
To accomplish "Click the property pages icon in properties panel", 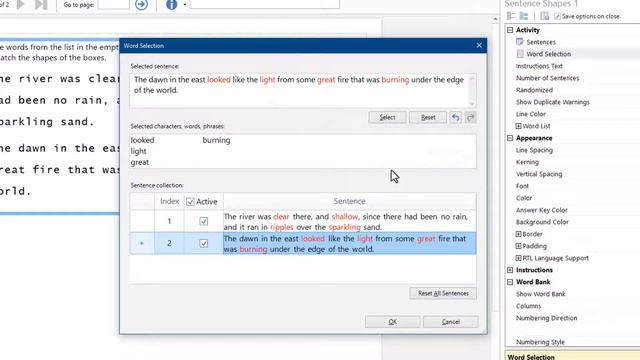I will (x=544, y=16).
